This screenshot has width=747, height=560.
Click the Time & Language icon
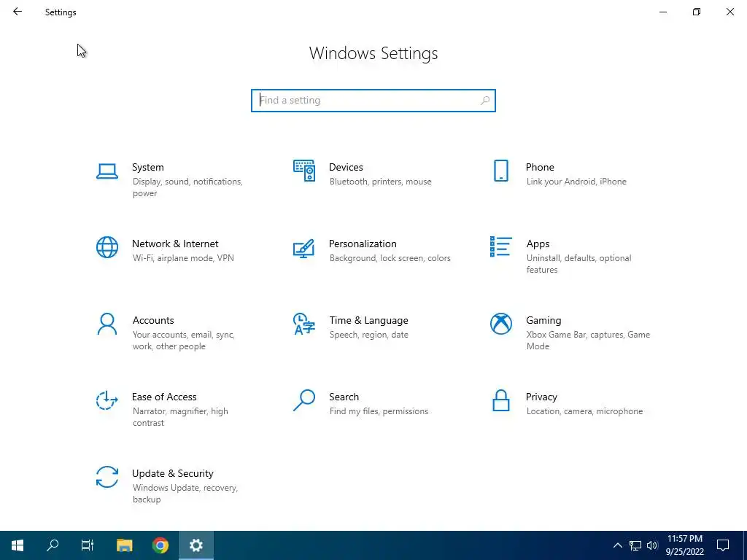tap(304, 324)
